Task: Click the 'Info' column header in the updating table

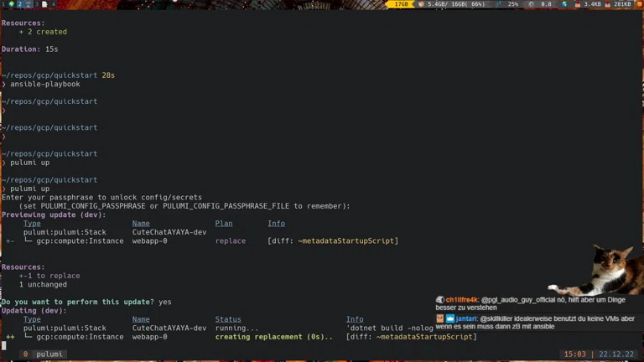Action: click(355, 319)
